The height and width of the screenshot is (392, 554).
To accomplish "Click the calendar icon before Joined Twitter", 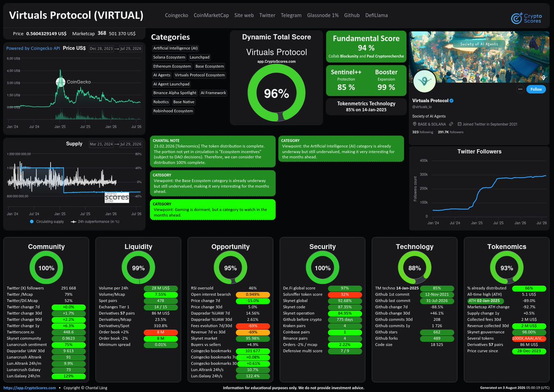I will (x=459, y=125).
